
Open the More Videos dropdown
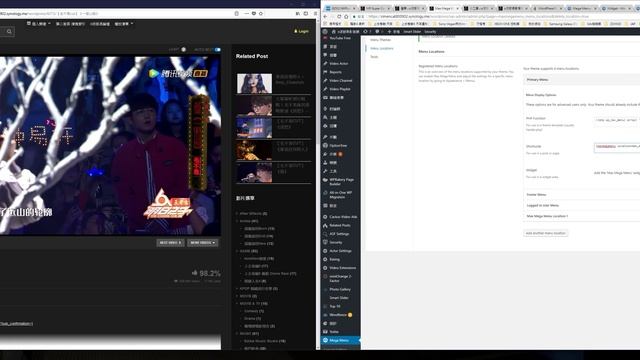202,242
